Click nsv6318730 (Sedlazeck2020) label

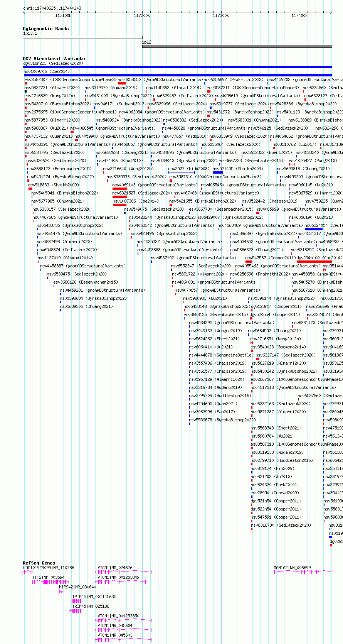click(x=281, y=525)
